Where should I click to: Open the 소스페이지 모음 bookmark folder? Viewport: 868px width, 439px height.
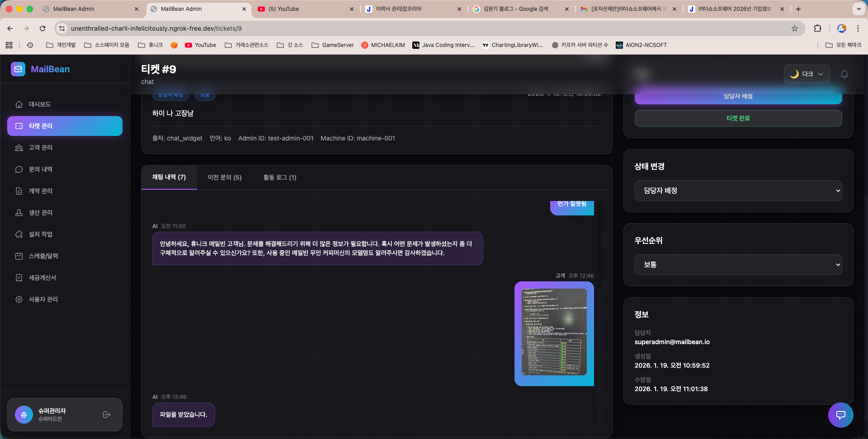(x=107, y=45)
